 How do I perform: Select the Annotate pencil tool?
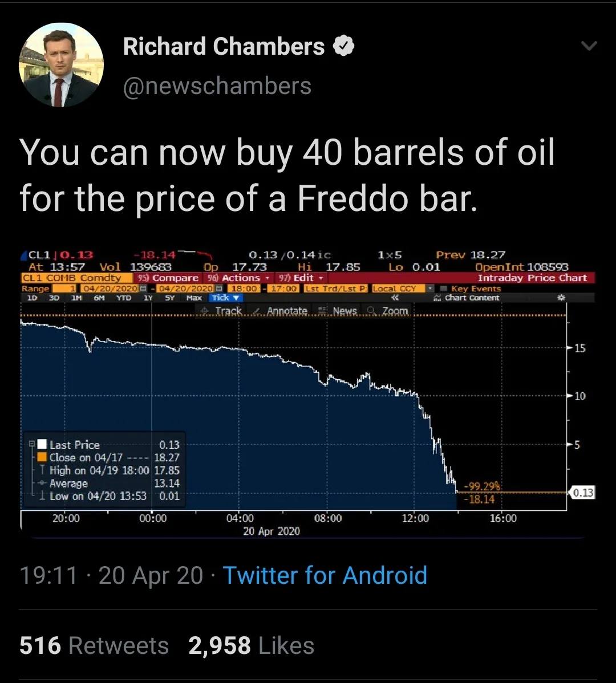pos(281,311)
